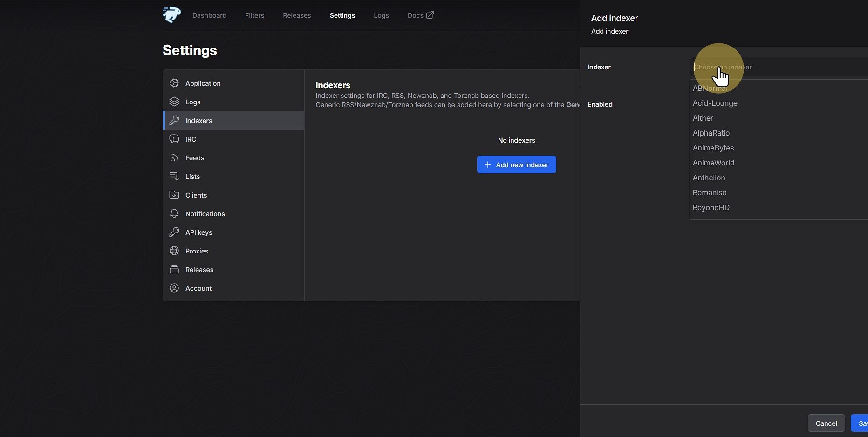Click the Indexers section heading
Screen dimensions: 868x437
pyautogui.click(x=333, y=85)
